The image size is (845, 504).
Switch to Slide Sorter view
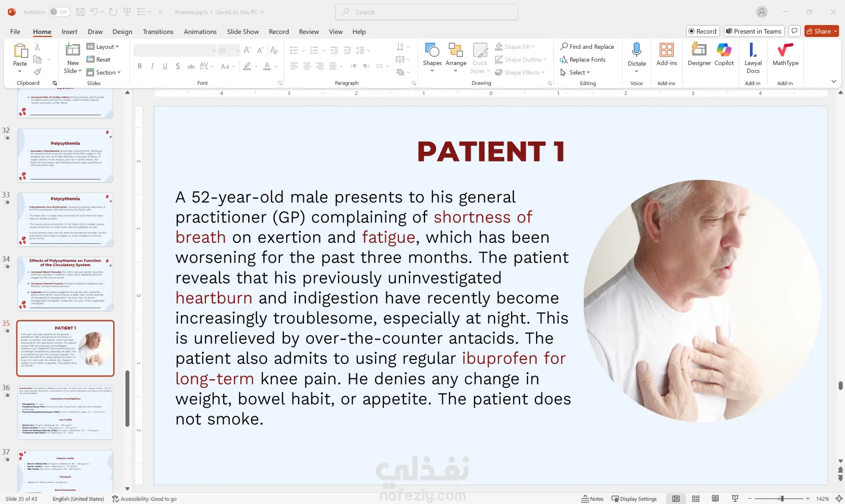point(696,499)
